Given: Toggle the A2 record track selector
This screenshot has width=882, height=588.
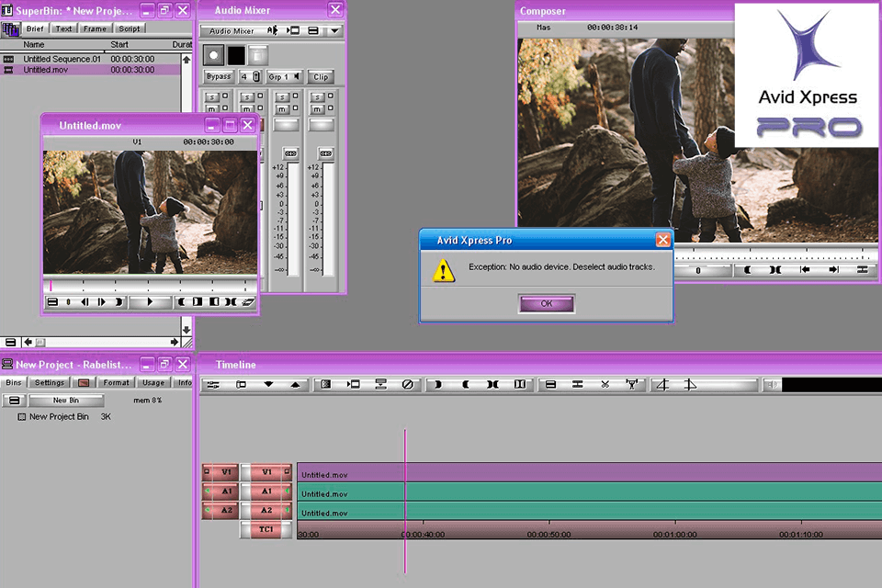Looking at the screenshot, I should pyautogui.click(x=266, y=511).
